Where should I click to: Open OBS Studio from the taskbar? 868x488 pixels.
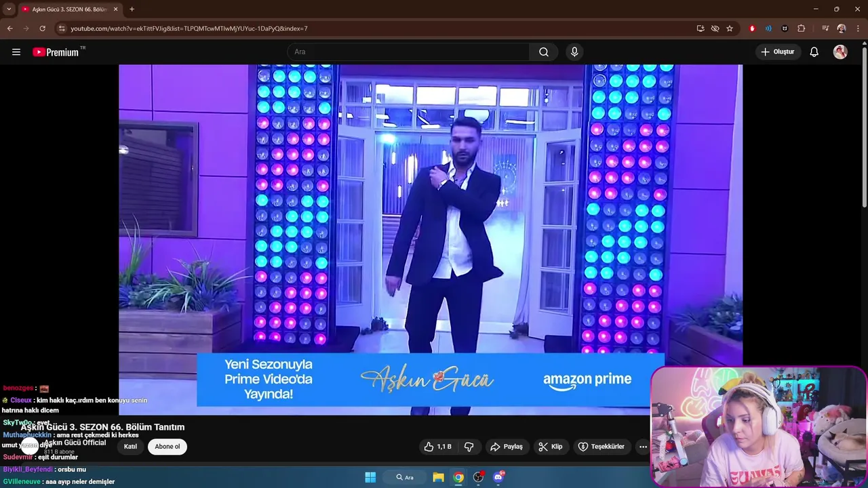pos(478,477)
